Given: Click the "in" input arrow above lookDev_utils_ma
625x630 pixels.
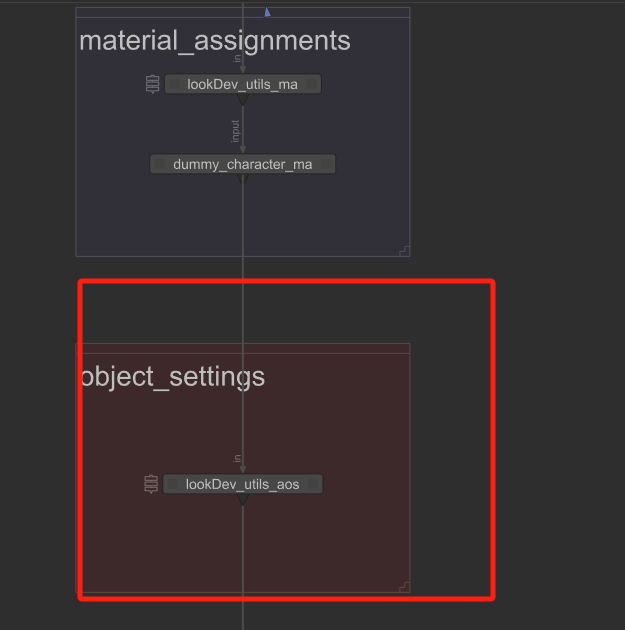Looking at the screenshot, I should (243, 69).
